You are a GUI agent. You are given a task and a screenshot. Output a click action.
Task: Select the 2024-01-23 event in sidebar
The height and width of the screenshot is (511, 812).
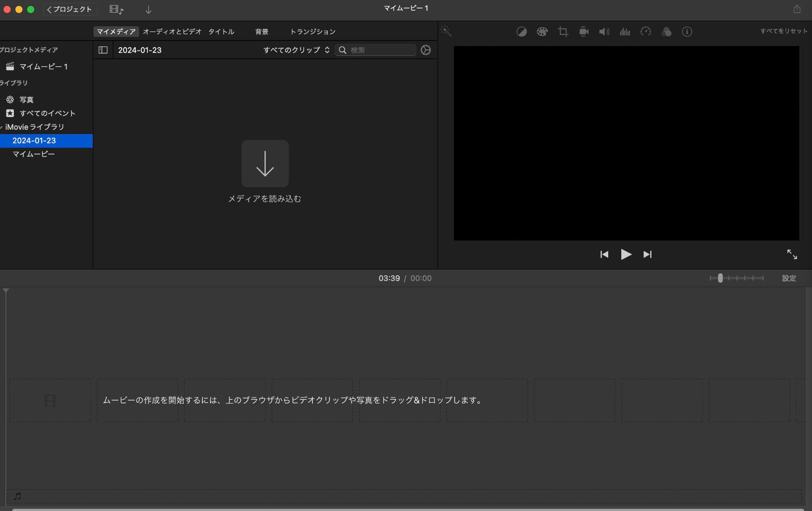pyautogui.click(x=46, y=141)
